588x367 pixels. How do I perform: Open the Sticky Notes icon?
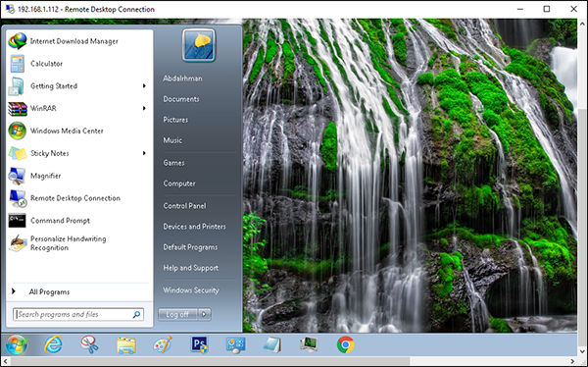pyautogui.click(x=18, y=153)
